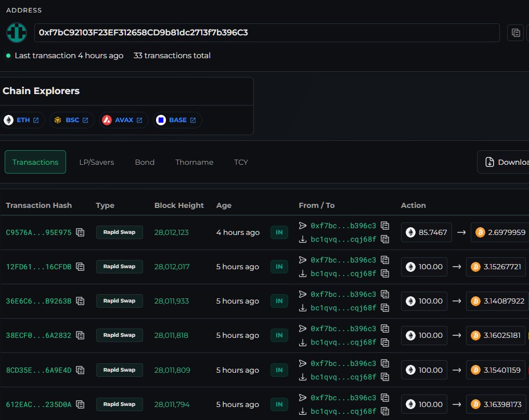Screen dimensions: 529x420
Task: Open block height 28,012,017
Action: (x=172, y=267)
